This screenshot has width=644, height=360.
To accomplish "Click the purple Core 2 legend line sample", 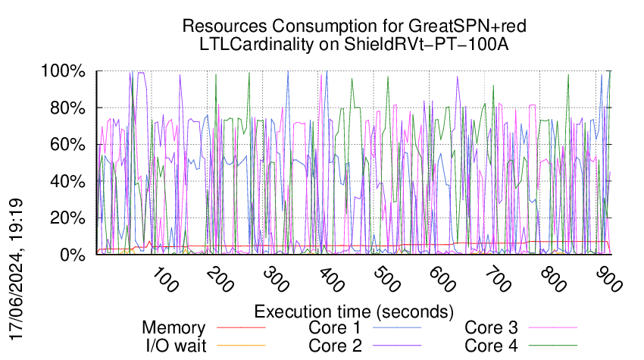I will click(x=397, y=346).
